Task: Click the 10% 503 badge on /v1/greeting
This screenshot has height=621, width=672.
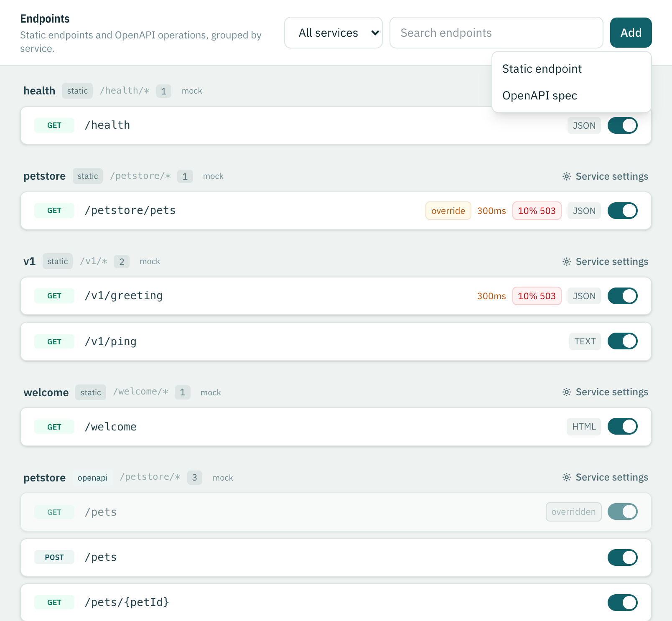Action: pos(537,296)
